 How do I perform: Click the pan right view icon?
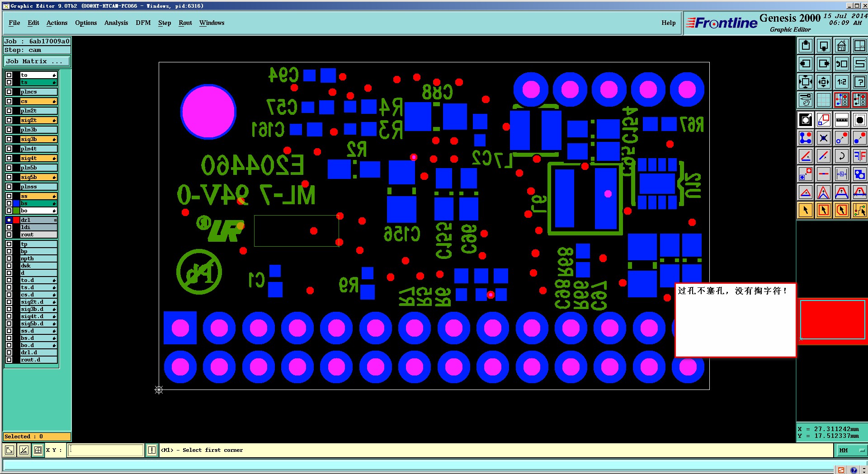(x=824, y=64)
